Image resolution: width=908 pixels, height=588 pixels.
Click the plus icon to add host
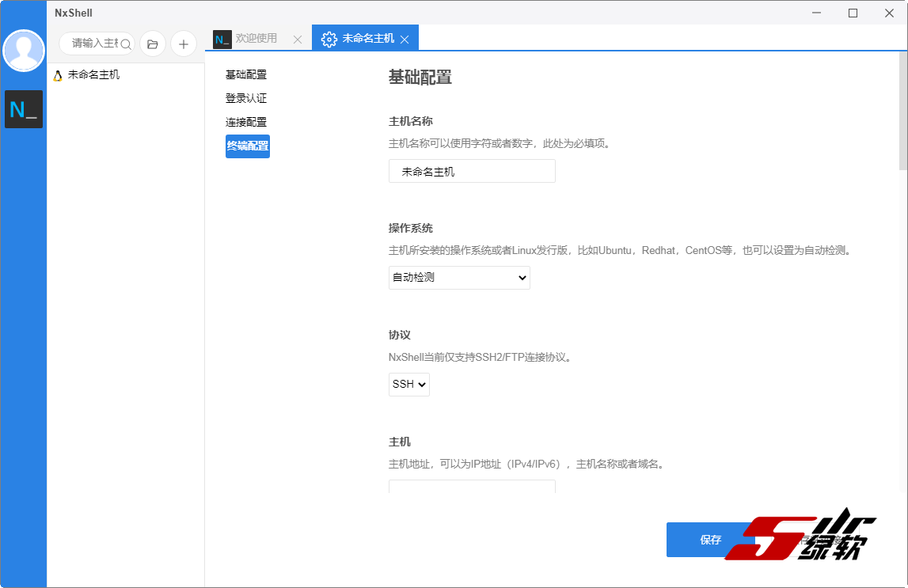(x=184, y=44)
